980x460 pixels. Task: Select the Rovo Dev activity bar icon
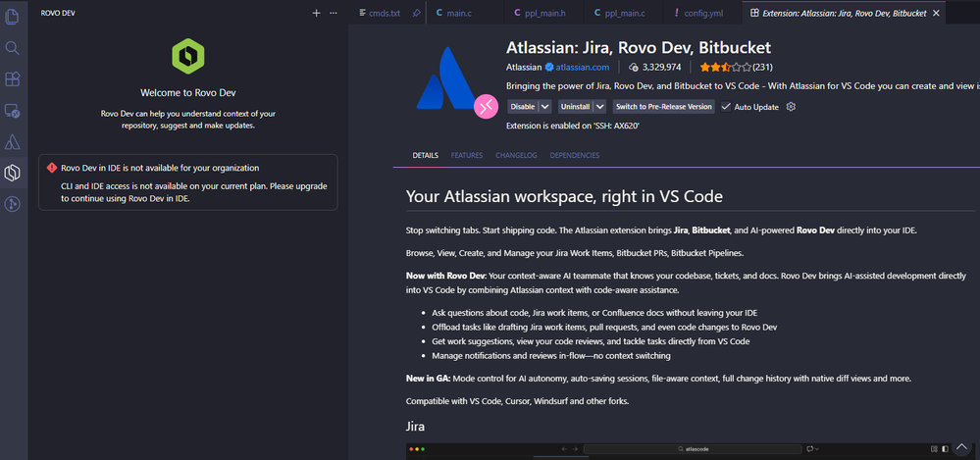(x=12, y=174)
